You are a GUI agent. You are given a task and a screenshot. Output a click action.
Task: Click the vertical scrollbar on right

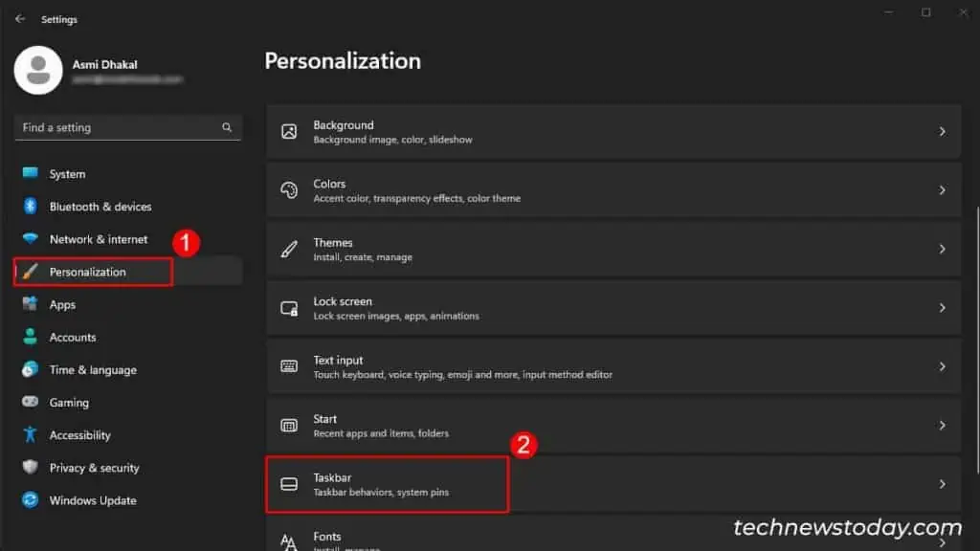[x=977, y=341]
